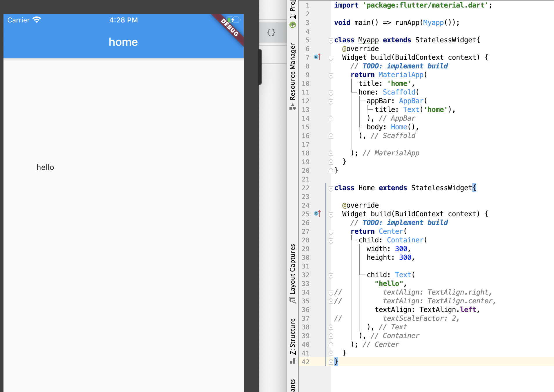Viewport: 554px width, 392px height.
Task: Collapse the Container fold on line 28
Action: tap(331, 240)
